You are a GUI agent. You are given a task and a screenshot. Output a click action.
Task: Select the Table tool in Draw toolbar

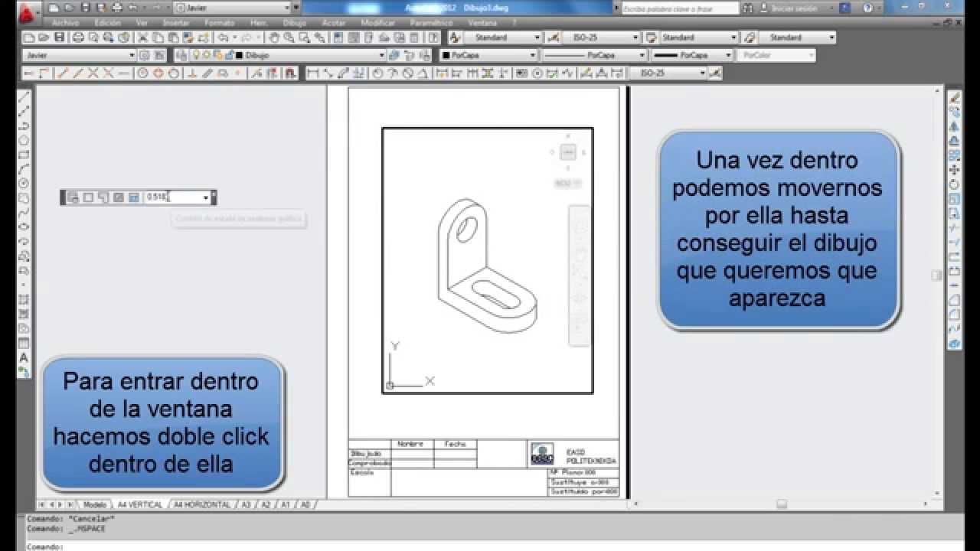24,343
